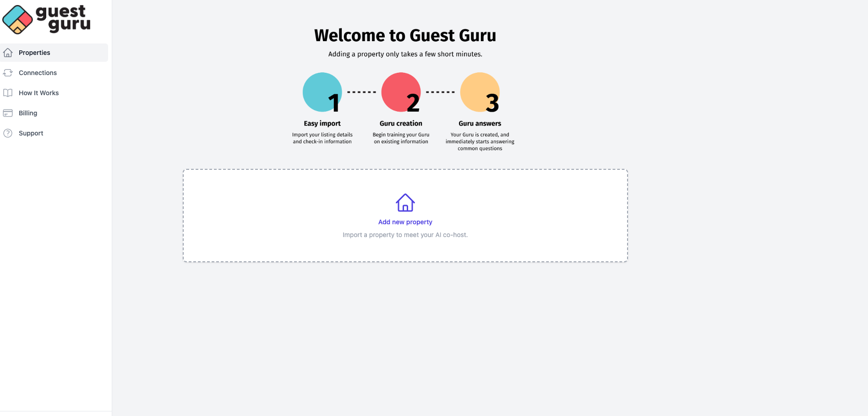Click the Add new property link
The height and width of the screenshot is (416, 868).
tap(405, 222)
